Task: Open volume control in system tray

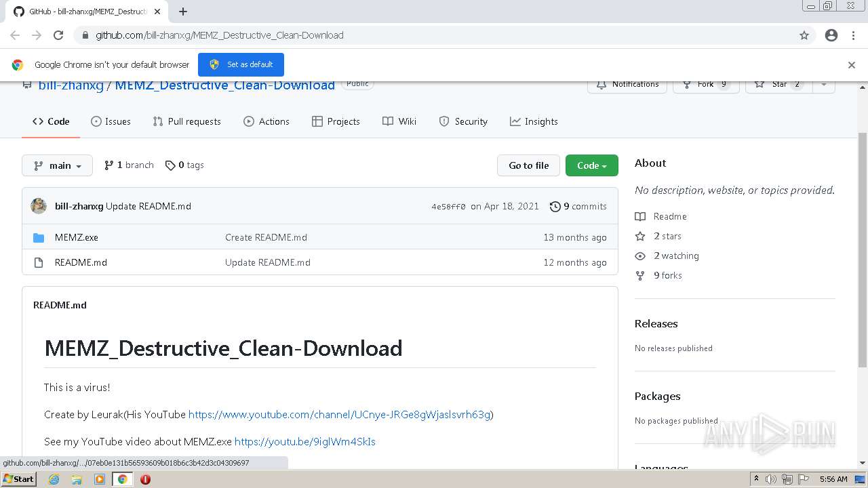Action: tap(771, 479)
